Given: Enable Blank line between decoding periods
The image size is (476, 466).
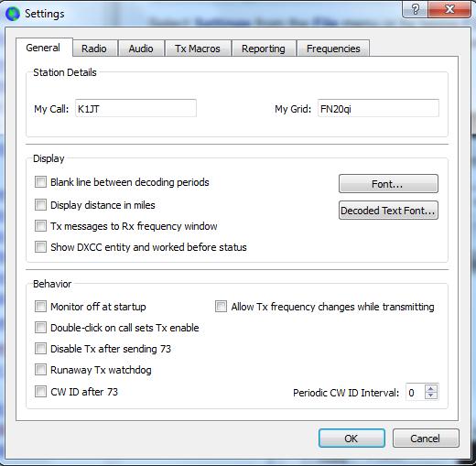Looking at the screenshot, I should pos(40,182).
